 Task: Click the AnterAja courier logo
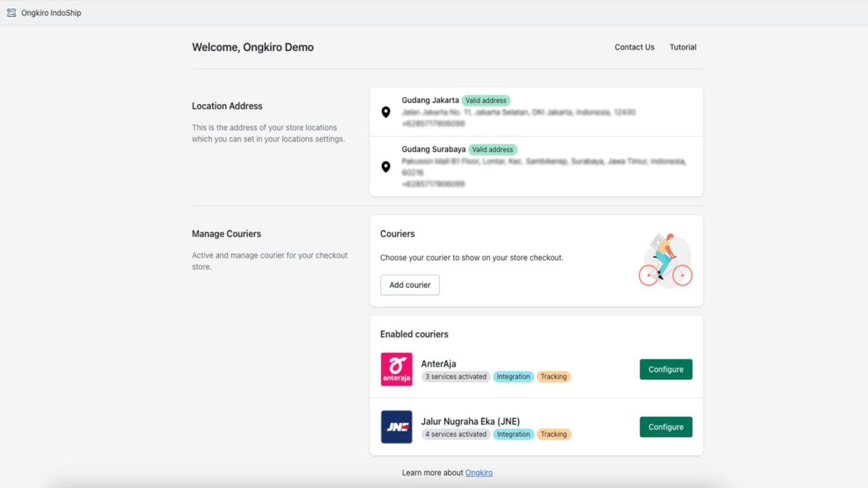(397, 369)
